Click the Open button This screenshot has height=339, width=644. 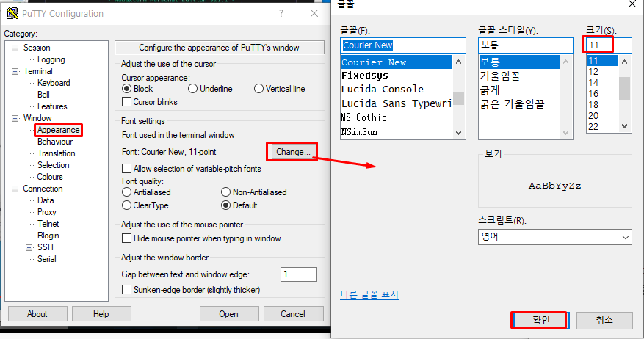click(229, 314)
